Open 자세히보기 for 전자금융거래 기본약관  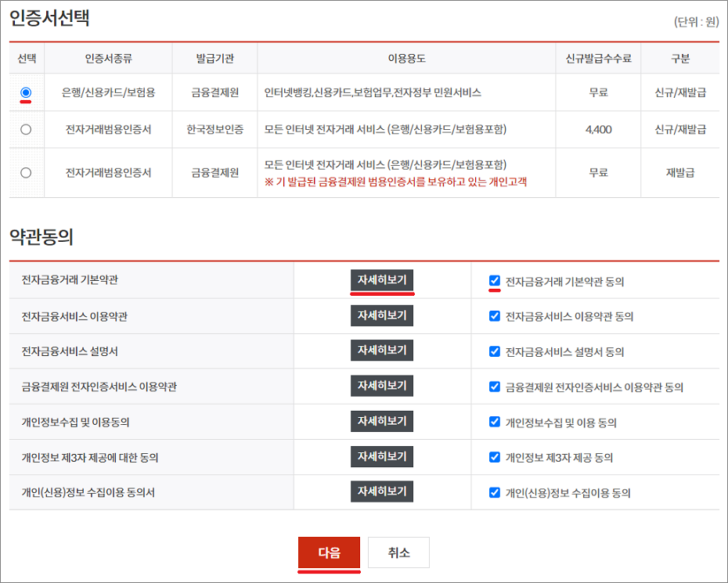pos(382,280)
